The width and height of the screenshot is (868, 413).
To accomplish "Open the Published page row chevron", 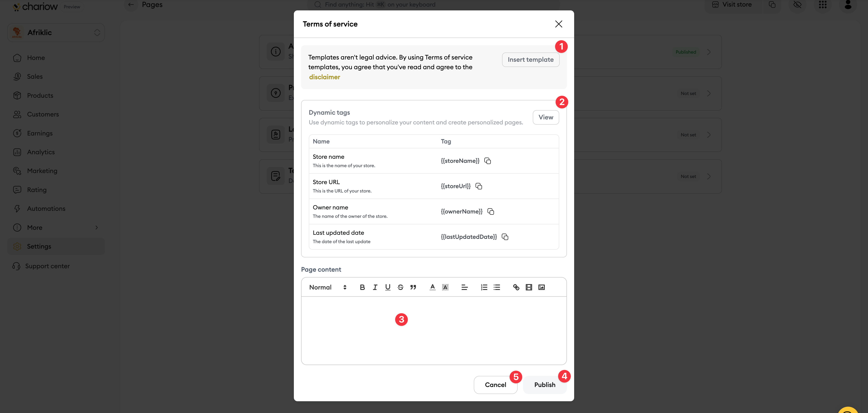I will 709,52.
